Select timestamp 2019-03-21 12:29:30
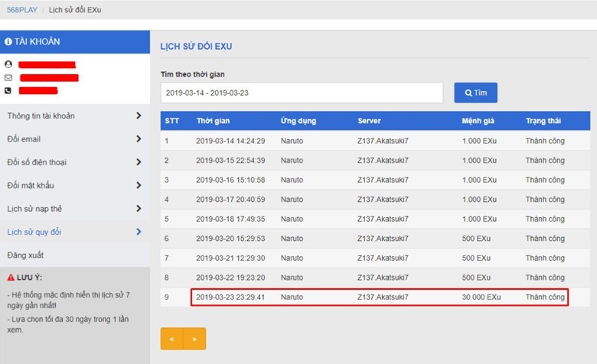The height and width of the screenshot is (364, 597). (230, 258)
